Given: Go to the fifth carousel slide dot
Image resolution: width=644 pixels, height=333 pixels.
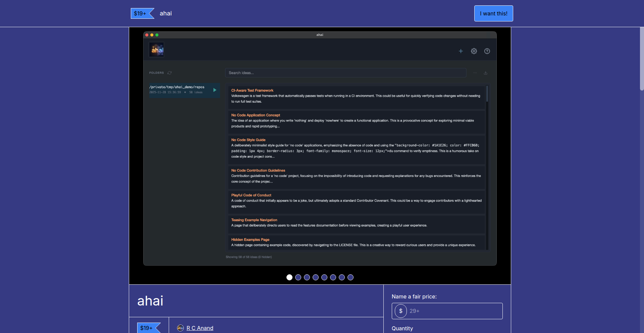Looking at the screenshot, I should coord(324,277).
